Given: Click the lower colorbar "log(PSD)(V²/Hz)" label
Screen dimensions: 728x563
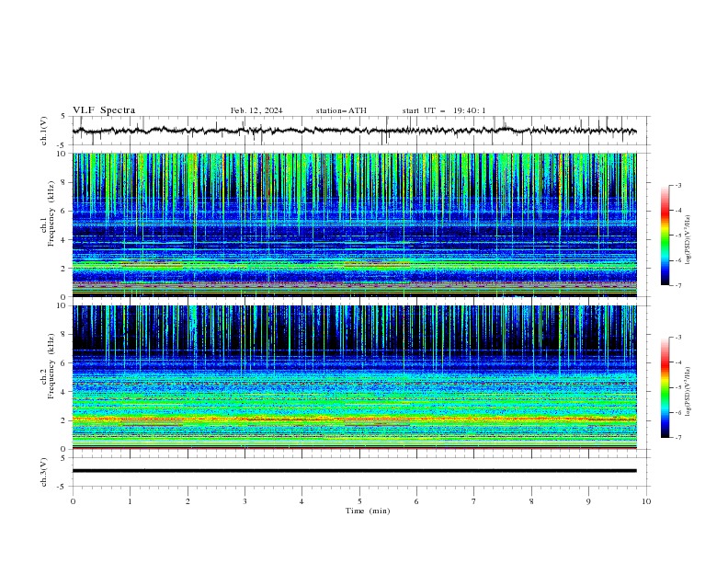Looking at the screenshot, I should [688, 391].
